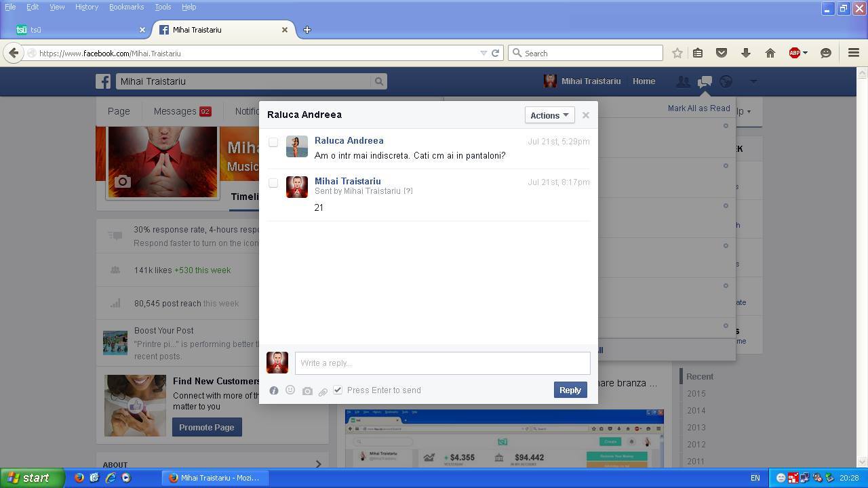Open the Edit menu
This screenshot has width=868, height=488.
tap(33, 7)
